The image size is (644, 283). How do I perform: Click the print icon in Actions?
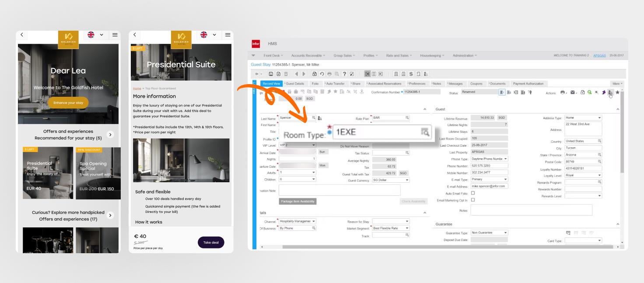[563, 92]
